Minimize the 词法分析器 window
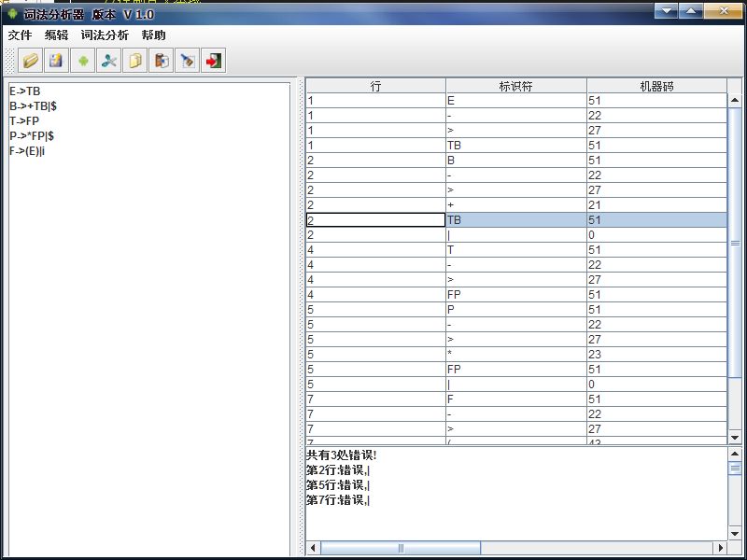The height and width of the screenshot is (560, 747). click(x=666, y=10)
